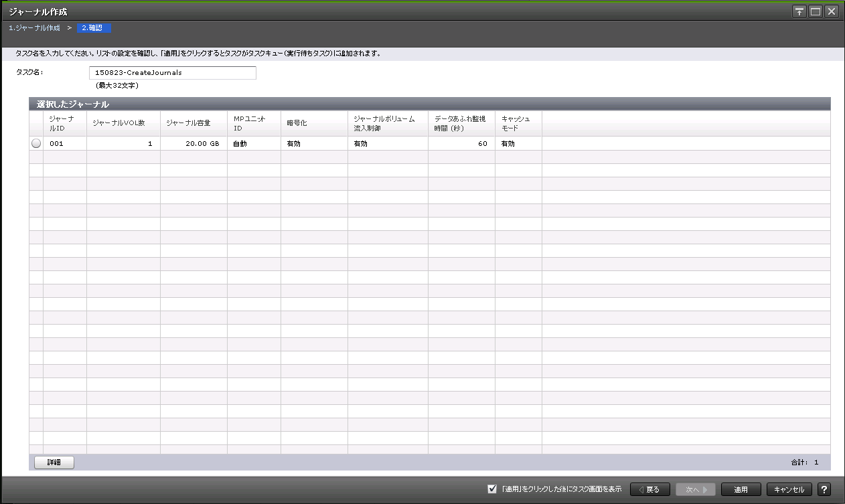Click the pin window icon in title bar
The height and width of the screenshot is (504, 845).
(x=799, y=11)
